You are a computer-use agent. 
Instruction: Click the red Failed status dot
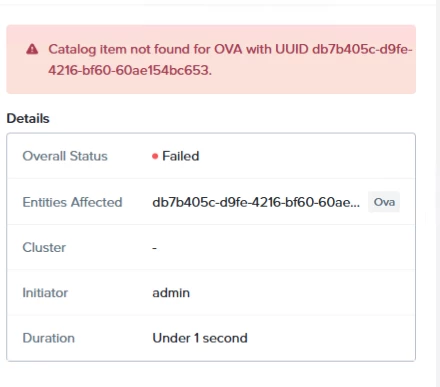pos(155,156)
